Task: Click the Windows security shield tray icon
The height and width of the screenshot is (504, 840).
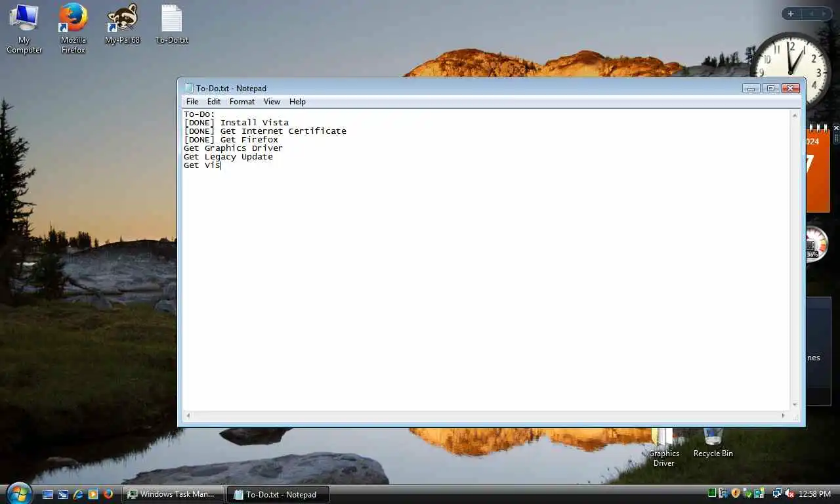Action: (x=736, y=493)
